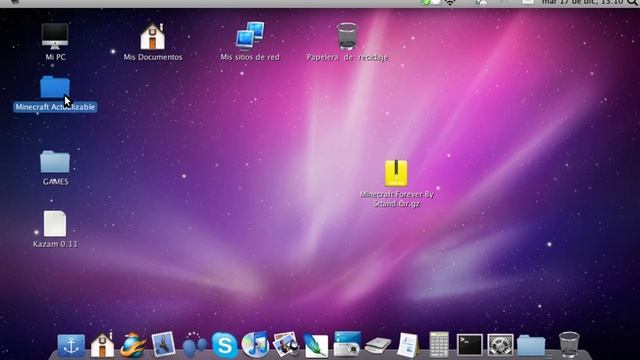This screenshot has height=360, width=640.
Task: Click the 'Mis sitios de red' label
Action: [250, 57]
